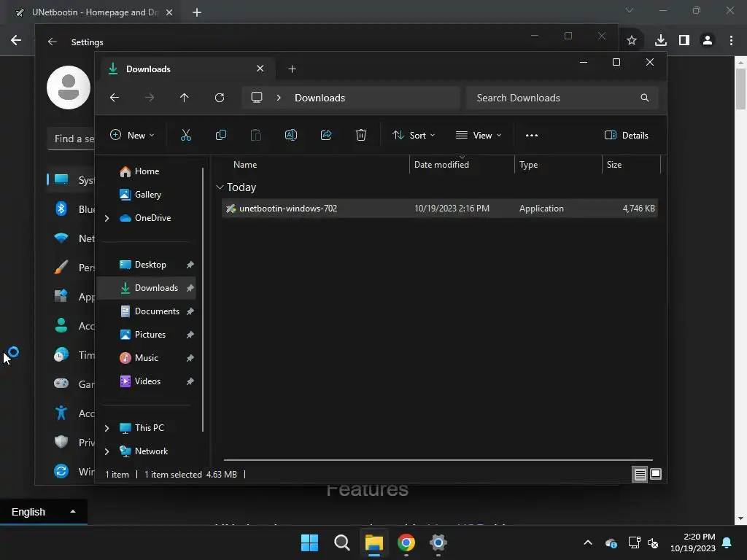Open the See more ellipsis menu
Image resolution: width=747 pixels, height=560 pixels.
pyautogui.click(x=532, y=135)
